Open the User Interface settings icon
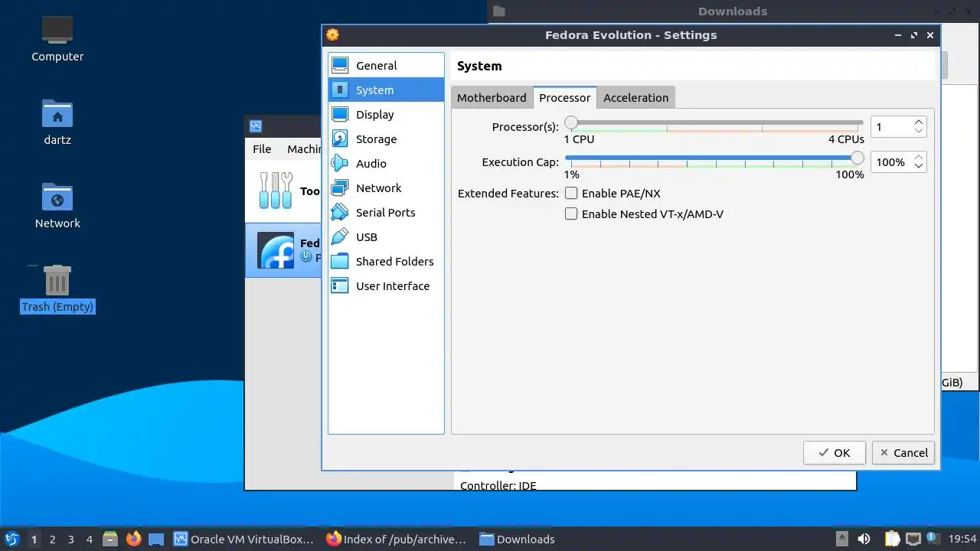This screenshot has width=980, height=551. (x=341, y=286)
